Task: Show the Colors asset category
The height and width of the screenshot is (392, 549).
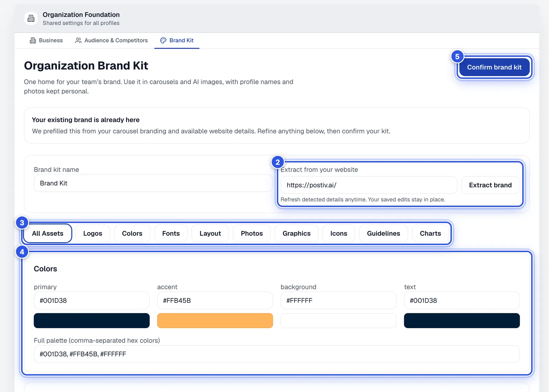Action: 132,233
